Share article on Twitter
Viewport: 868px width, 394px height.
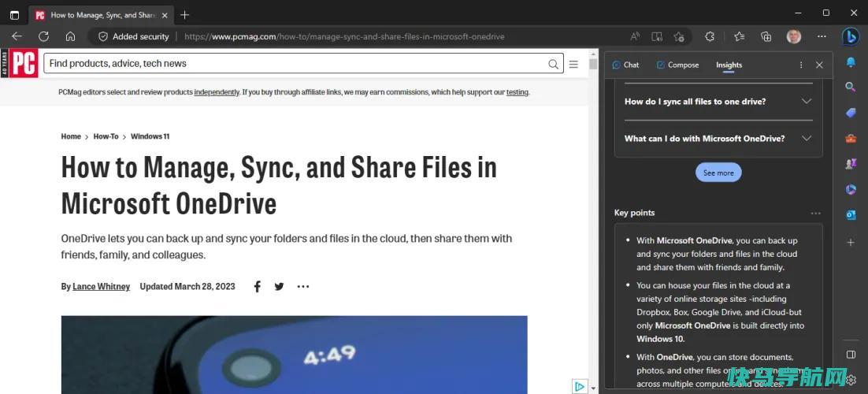[279, 287]
